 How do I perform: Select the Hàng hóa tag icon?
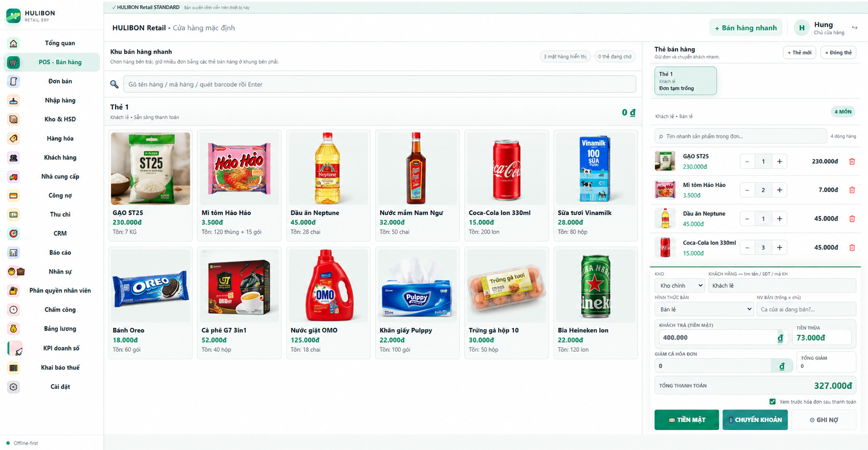coord(13,139)
